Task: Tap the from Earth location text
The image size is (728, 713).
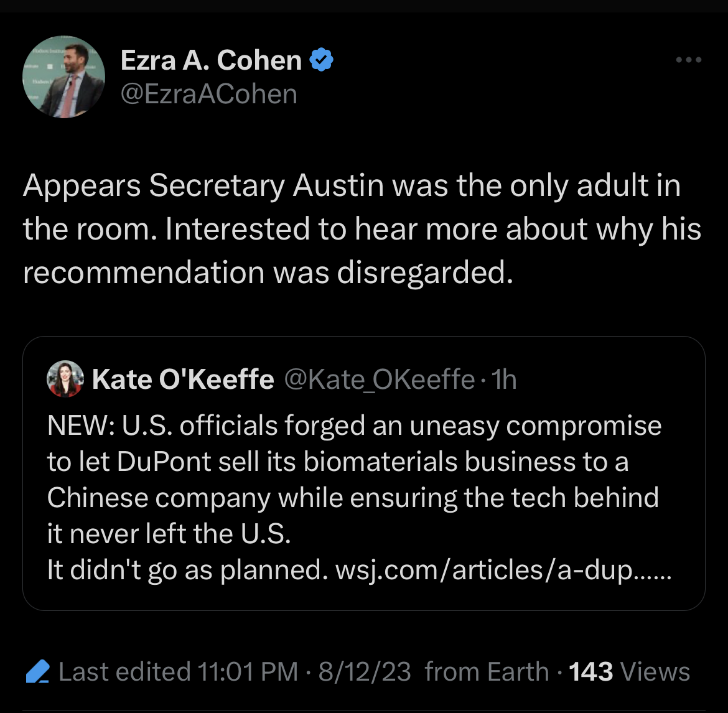Action: 487,672
